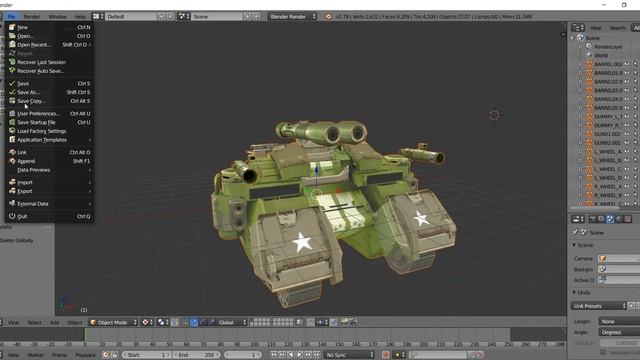Toggle visibility eye of BARREL.002

[627, 64]
